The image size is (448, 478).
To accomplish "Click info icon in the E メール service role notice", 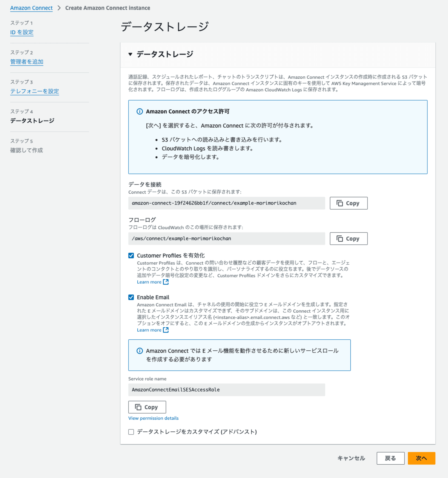I will pos(140,351).
